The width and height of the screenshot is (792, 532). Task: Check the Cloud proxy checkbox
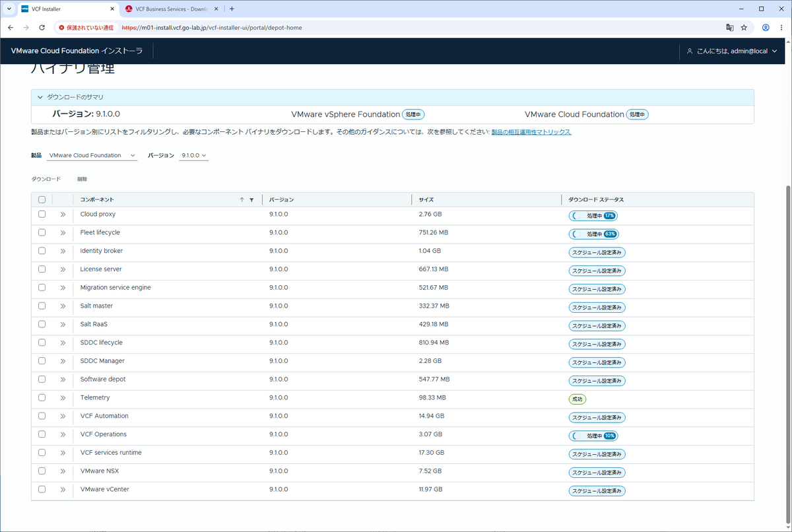coord(42,215)
